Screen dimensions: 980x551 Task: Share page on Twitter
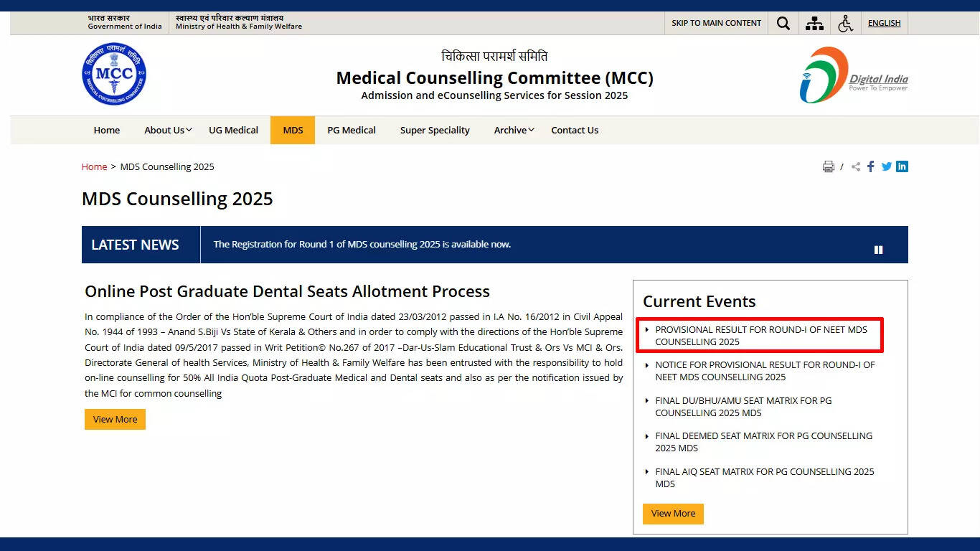click(887, 166)
